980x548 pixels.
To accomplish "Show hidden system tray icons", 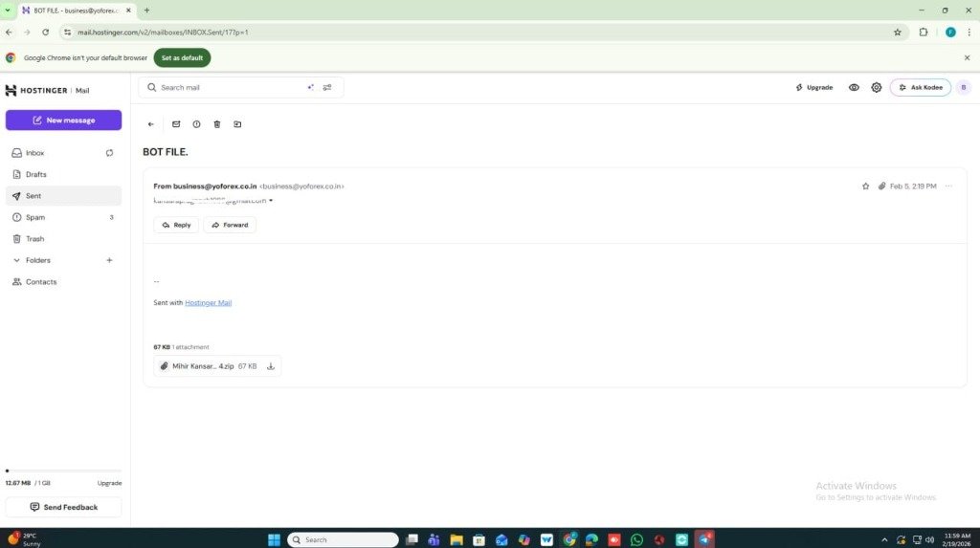I will pos(883,539).
